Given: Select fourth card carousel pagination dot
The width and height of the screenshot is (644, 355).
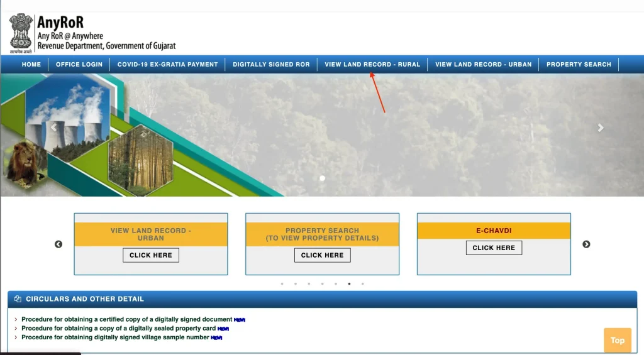Looking at the screenshot, I should pos(323,283).
